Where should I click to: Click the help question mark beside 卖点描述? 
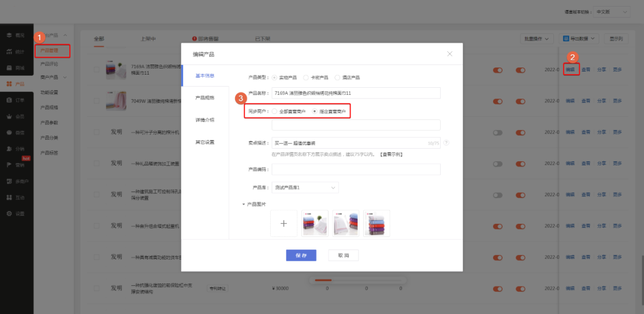coord(446,143)
